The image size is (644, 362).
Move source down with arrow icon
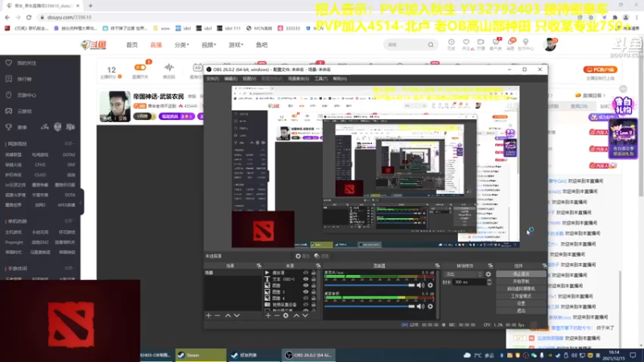[x=305, y=315]
